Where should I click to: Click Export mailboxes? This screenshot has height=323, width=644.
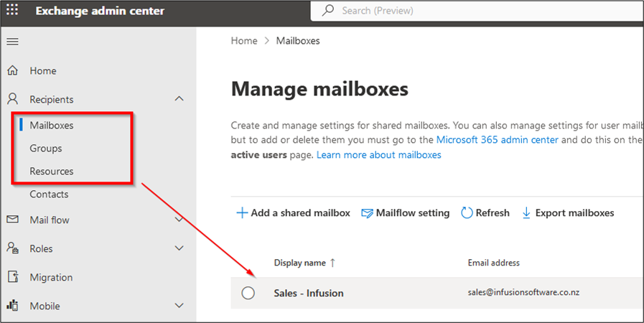pyautogui.click(x=568, y=212)
